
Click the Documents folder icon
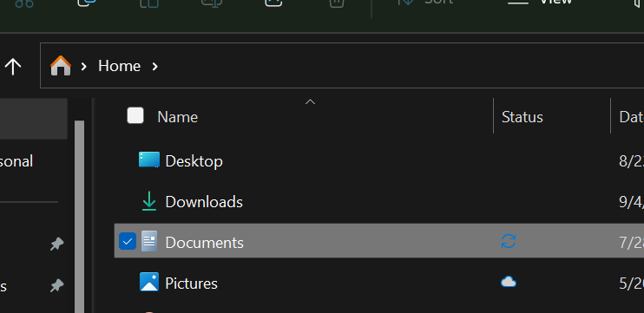coord(149,241)
